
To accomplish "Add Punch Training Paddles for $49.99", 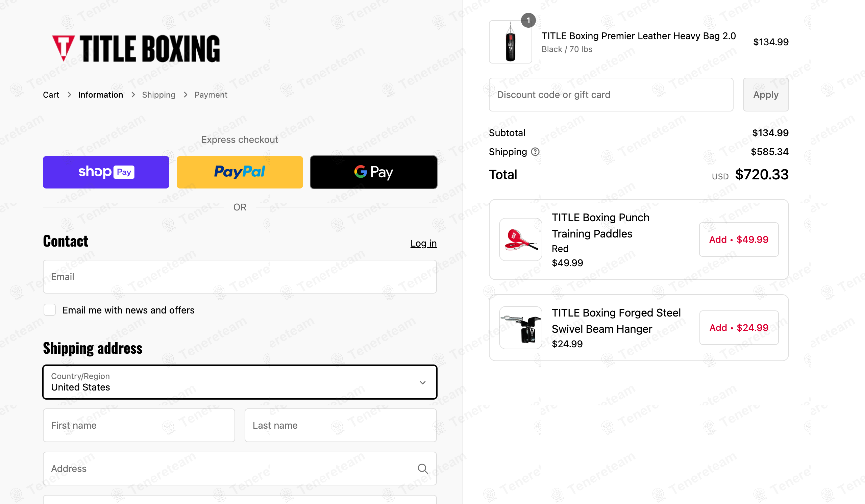I will click(x=738, y=240).
